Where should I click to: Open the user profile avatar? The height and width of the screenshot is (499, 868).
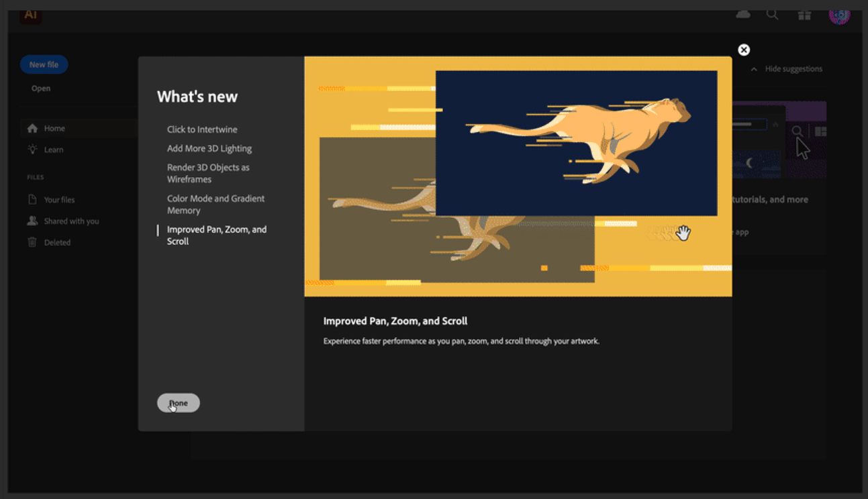839,15
